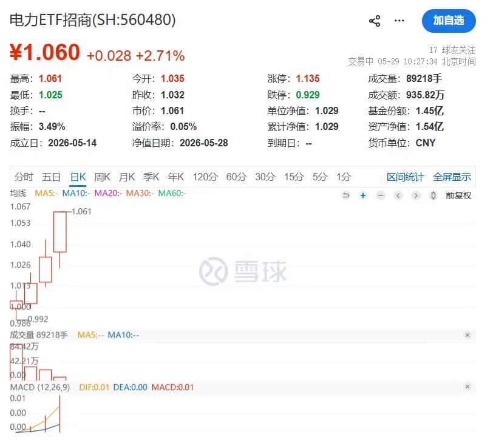Zoom out chart with minus icon
This screenshot has height=448, width=496.
[381, 195]
